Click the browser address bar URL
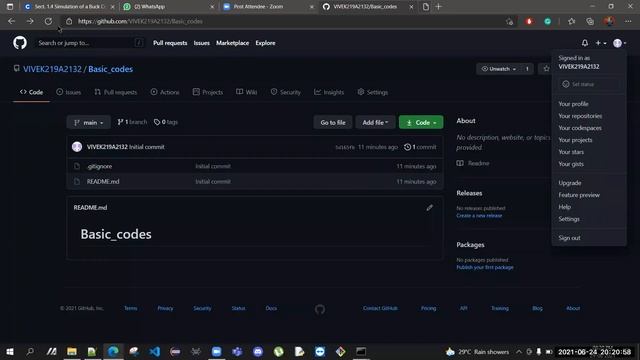Image resolution: width=640 pixels, height=360 pixels. (140, 21)
